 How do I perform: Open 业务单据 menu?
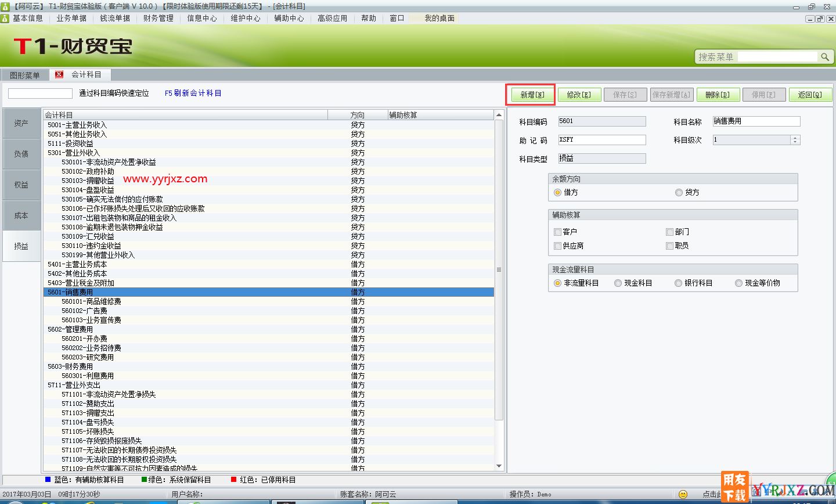pyautogui.click(x=71, y=18)
